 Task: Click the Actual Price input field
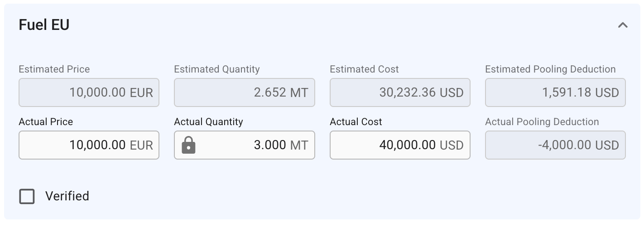coord(89,145)
